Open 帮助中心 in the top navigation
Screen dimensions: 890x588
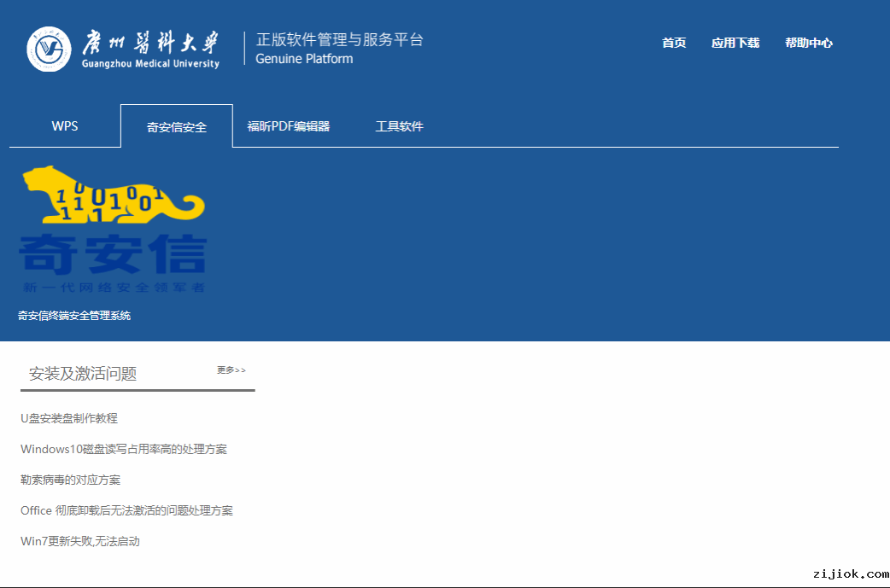click(x=808, y=43)
